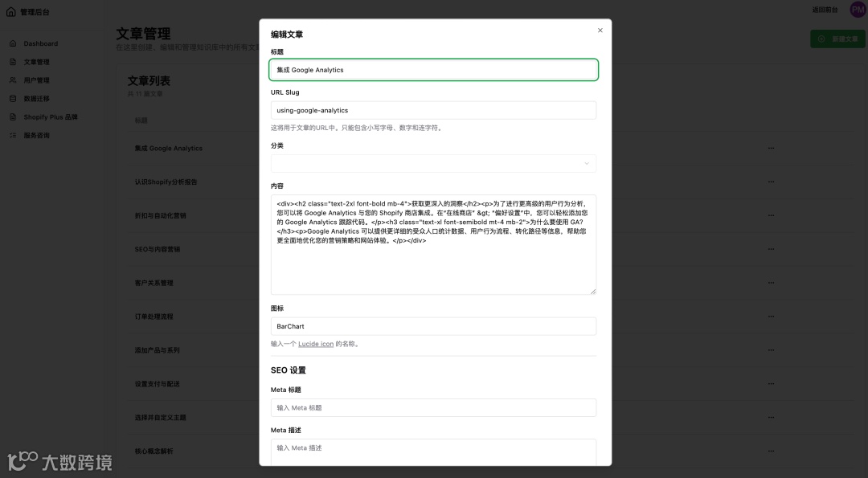This screenshot has width=868, height=478.
Task: Open the PM user avatar menu
Action: [858, 10]
